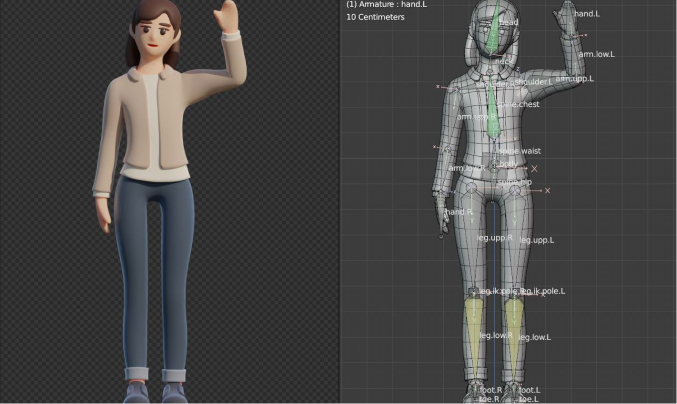Click the 'leg.low.L' bone label
Image resolution: width=677 pixels, height=404 pixels.
tap(535, 338)
